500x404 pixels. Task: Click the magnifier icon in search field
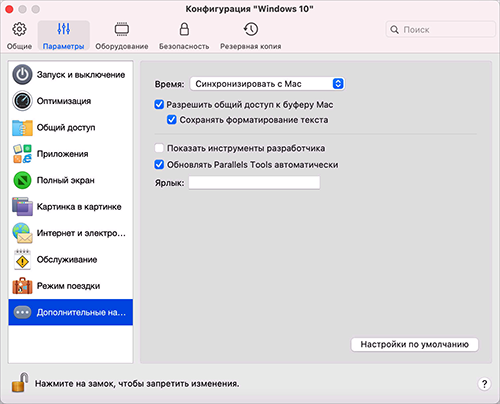tap(394, 30)
